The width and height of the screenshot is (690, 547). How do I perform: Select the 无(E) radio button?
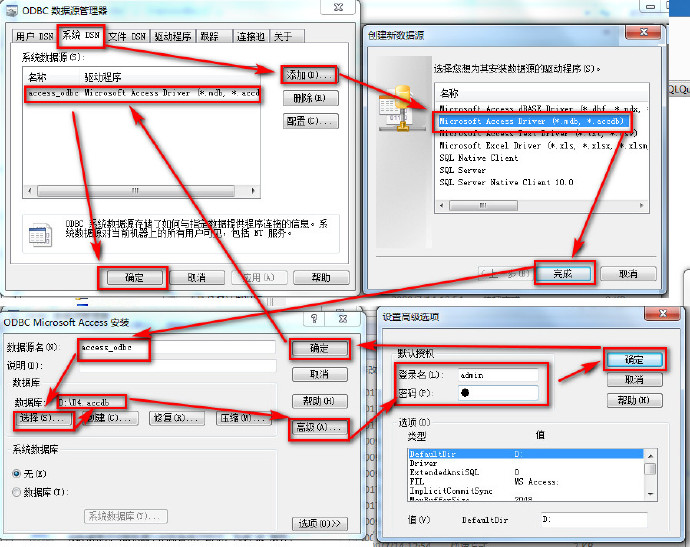point(16,474)
